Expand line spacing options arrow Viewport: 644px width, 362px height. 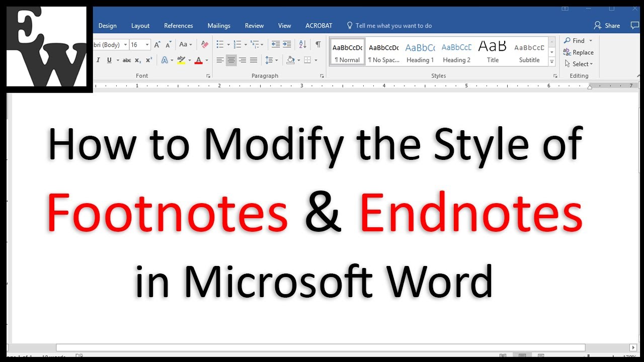[277, 60]
